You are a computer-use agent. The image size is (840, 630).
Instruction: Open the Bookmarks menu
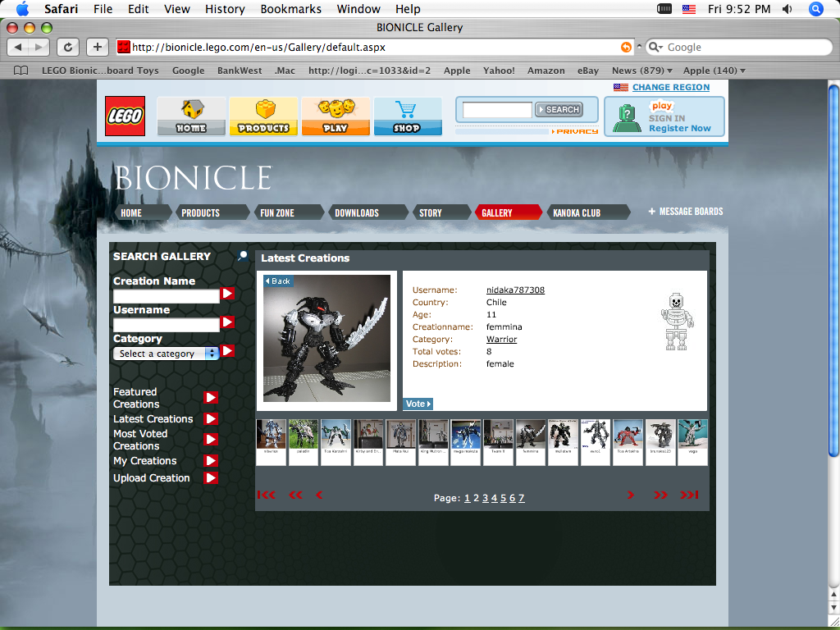tap(291, 9)
